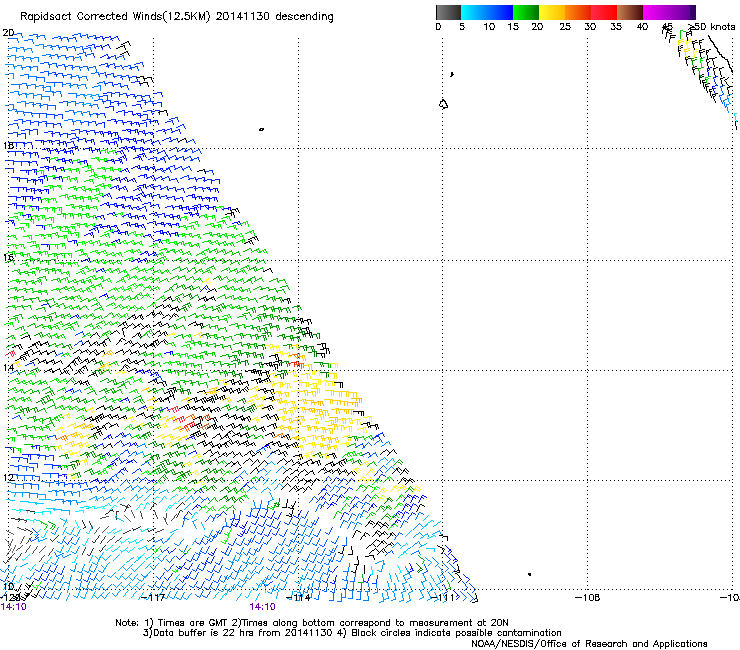Screen dimensions: 740x650
Task: Click the latitude label "20" on left axis
Action: pos(8,33)
